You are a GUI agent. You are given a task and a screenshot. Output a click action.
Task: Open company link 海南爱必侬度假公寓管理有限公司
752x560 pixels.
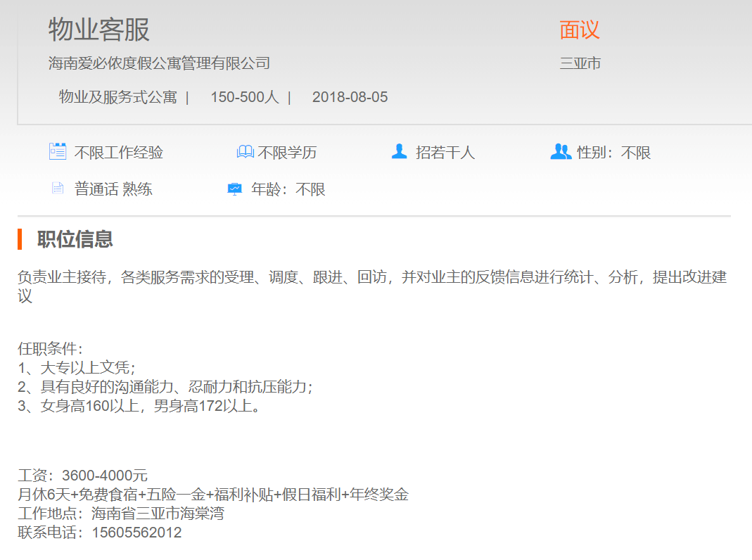click(x=159, y=63)
